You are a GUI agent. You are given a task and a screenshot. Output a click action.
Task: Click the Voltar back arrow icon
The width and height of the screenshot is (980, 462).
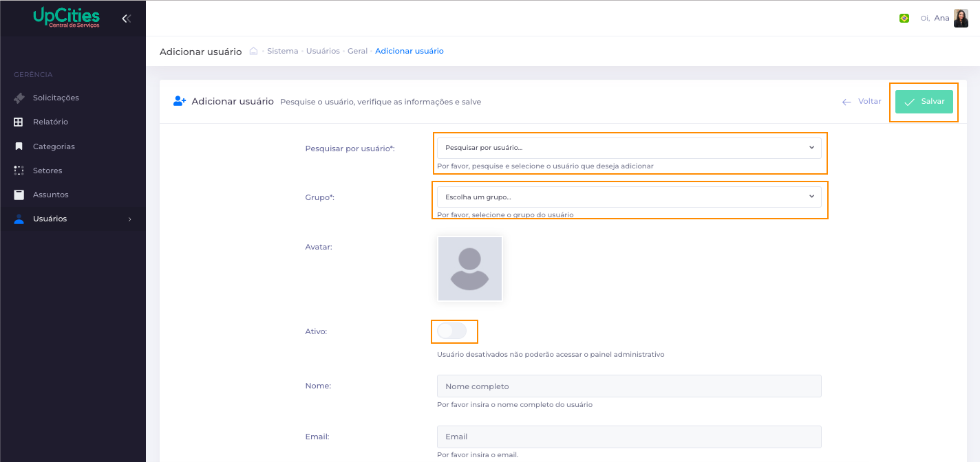coord(846,102)
